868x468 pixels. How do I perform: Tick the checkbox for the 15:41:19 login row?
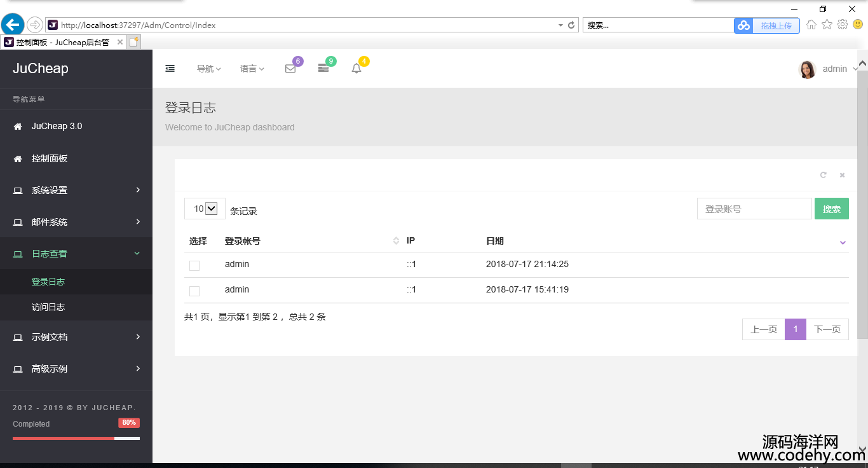pyautogui.click(x=194, y=291)
